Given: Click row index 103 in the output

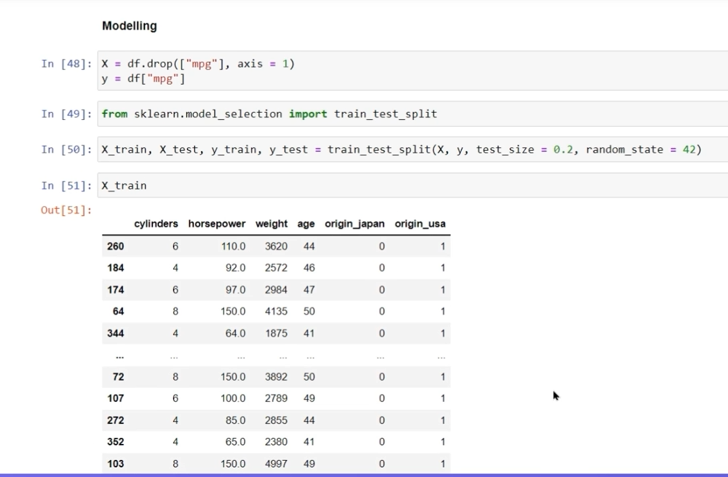Looking at the screenshot, I should 115,464.
